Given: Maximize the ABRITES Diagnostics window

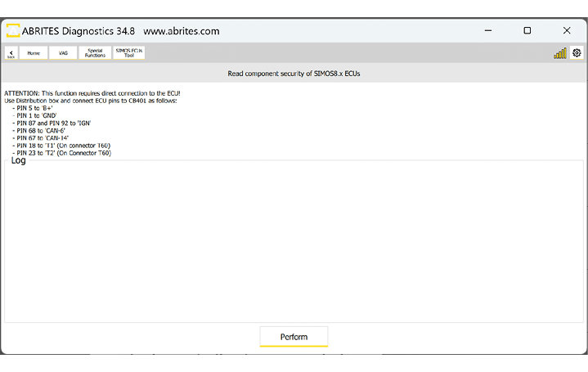Looking at the screenshot, I should click(527, 31).
